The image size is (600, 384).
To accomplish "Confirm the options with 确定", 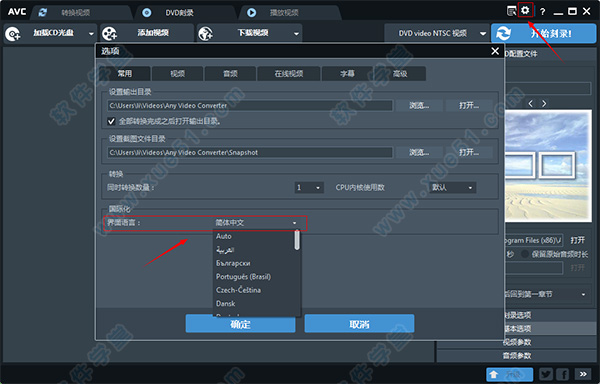I will (240, 324).
